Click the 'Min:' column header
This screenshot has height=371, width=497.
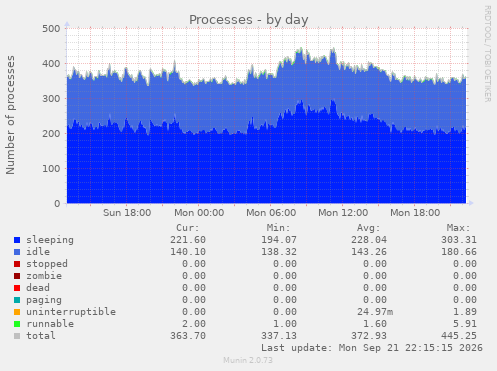coord(278,228)
